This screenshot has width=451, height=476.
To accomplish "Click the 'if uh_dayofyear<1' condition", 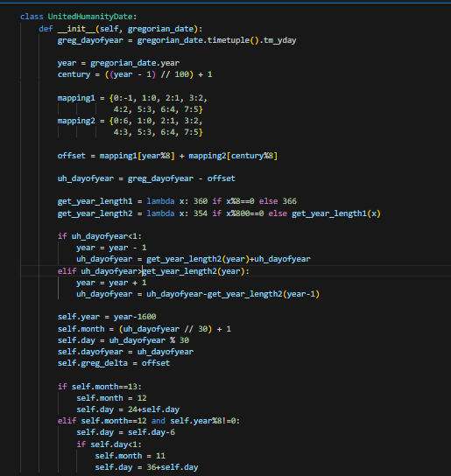I will [100, 236].
